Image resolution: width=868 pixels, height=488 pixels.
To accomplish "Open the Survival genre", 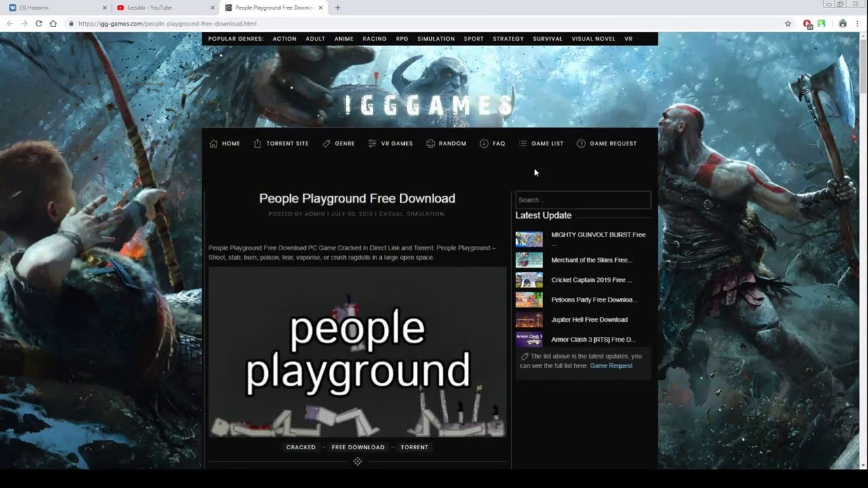I will point(547,39).
